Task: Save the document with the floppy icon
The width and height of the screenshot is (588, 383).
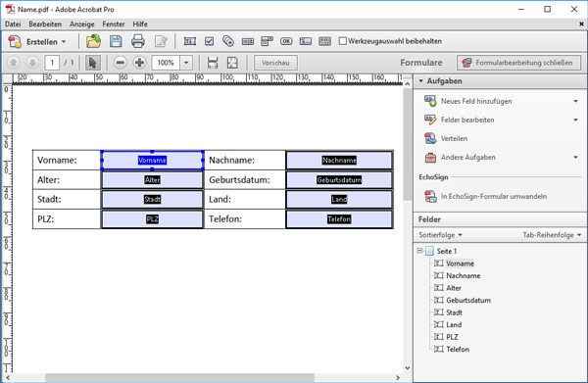Action: 116,41
